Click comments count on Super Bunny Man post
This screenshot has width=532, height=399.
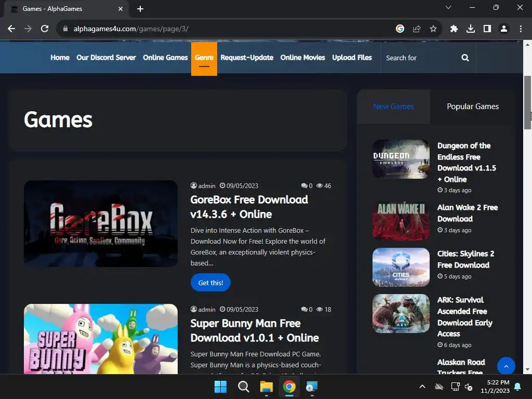tap(307, 310)
